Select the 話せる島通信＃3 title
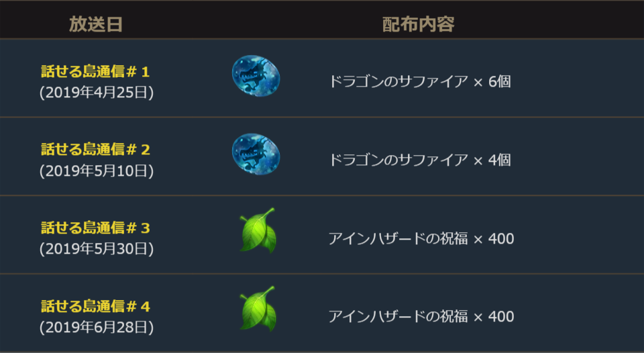 click(95, 228)
